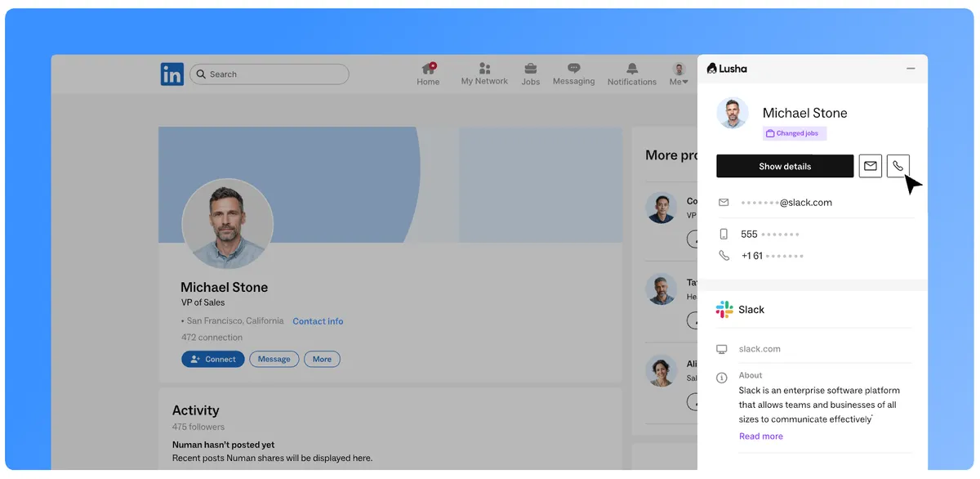The image size is (980, 479).
Task: Click the mobile phone icon beside 555
Action: 724,234
